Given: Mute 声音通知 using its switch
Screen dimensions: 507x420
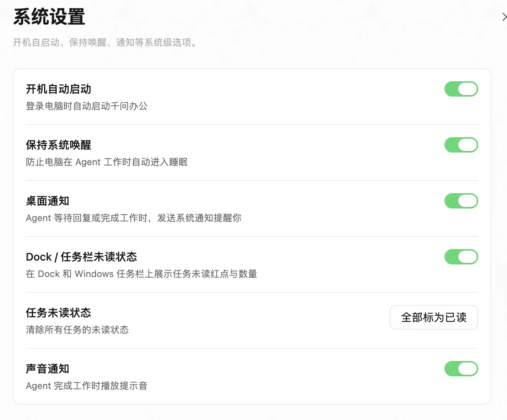Looking at the screenshot, I should [461, 369].
